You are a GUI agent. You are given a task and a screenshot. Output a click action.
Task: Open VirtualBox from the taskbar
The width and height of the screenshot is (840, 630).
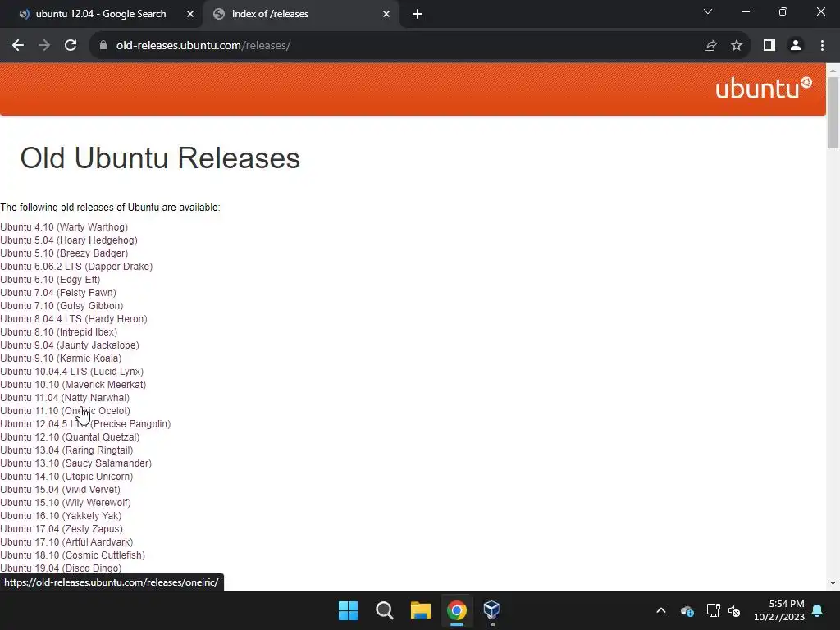[x=492, y=609]
